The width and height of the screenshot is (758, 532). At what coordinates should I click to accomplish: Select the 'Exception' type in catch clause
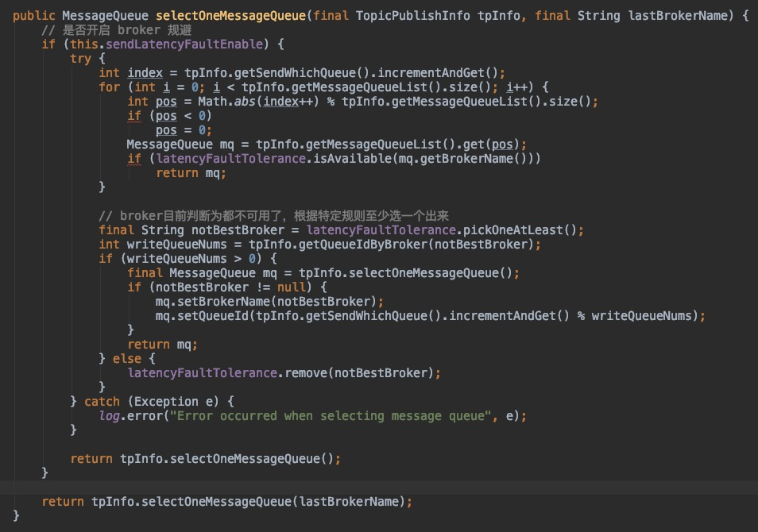[x=166, y=402]
